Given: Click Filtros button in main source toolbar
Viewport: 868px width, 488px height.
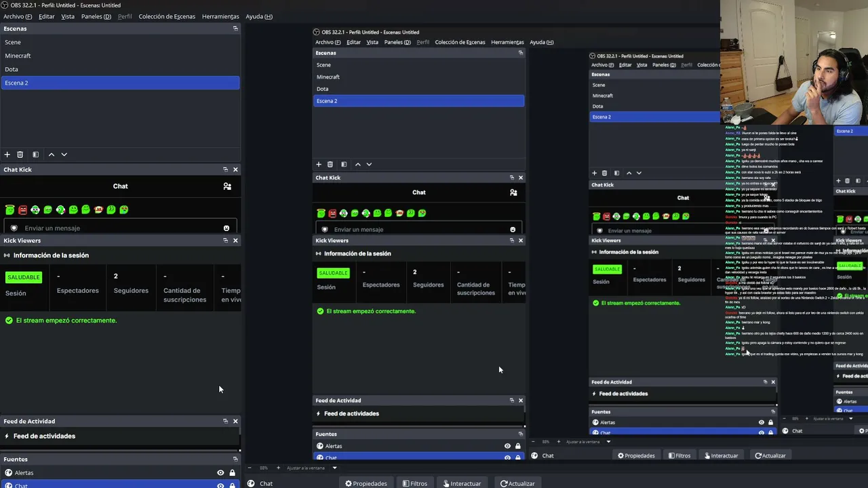Looking at the screenshot, I should (x=415, y=483).
